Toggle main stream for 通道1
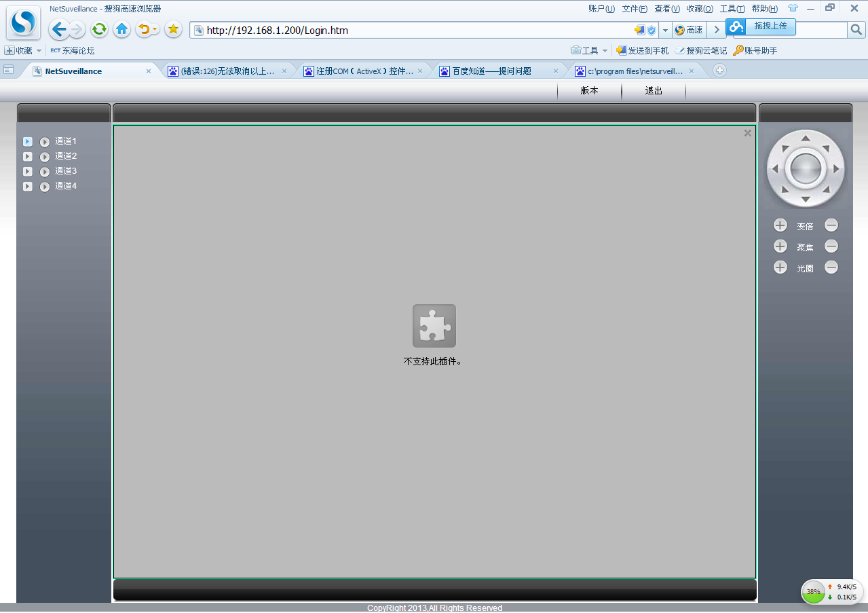 (x=28, y=142)
